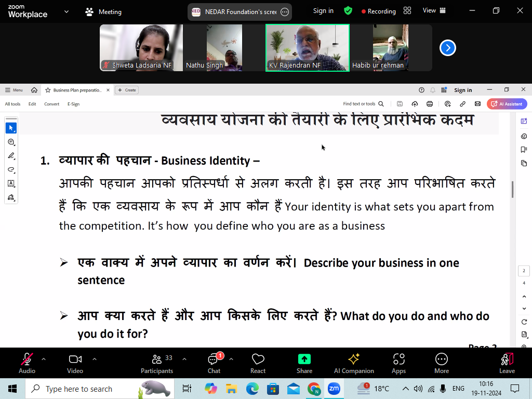Image resolution: width=532 pixels, height=399 pixels.
Task: Open the View layout dropdown
Action: [x=434, y=10]
